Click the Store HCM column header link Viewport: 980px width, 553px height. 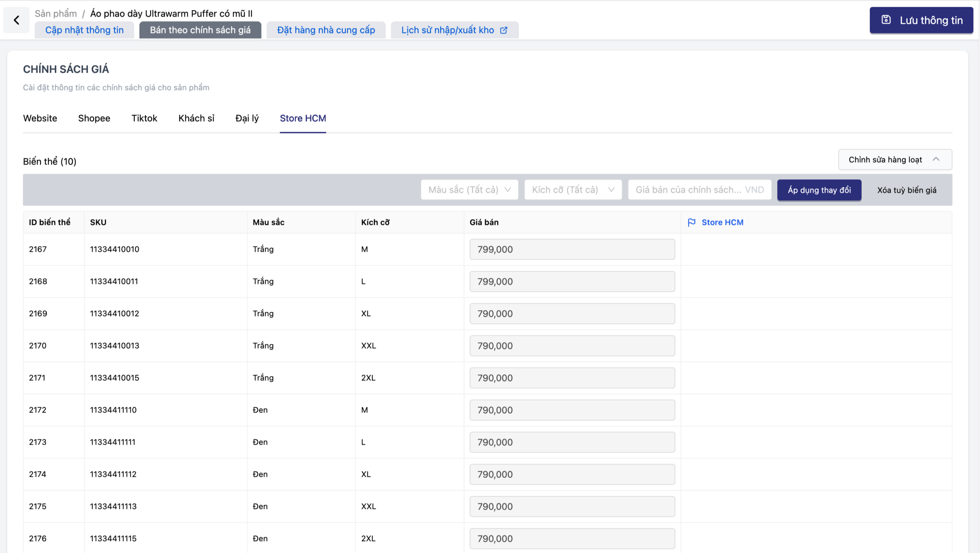tap(722, 223)
